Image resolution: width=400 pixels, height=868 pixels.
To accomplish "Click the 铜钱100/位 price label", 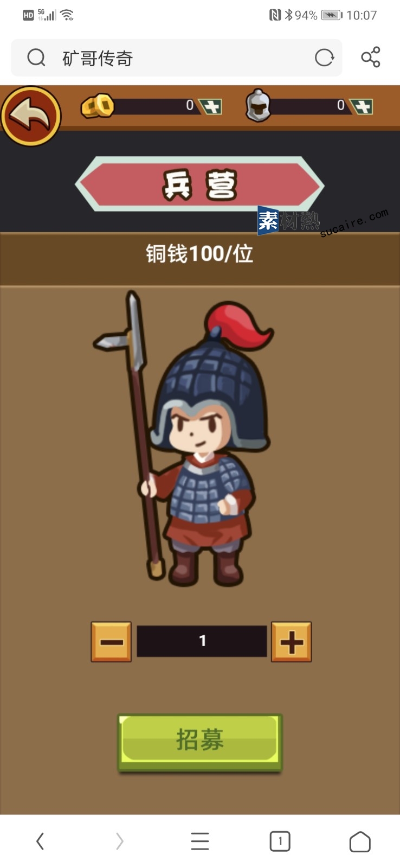I will (199, 254).
